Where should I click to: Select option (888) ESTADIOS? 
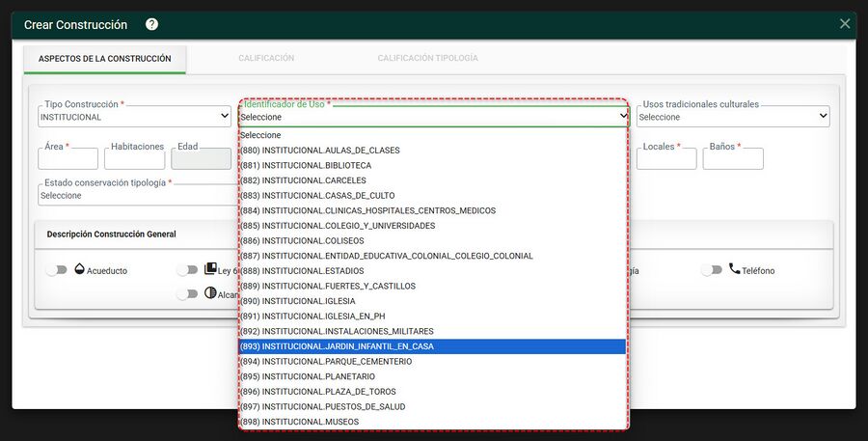point(432,271)
